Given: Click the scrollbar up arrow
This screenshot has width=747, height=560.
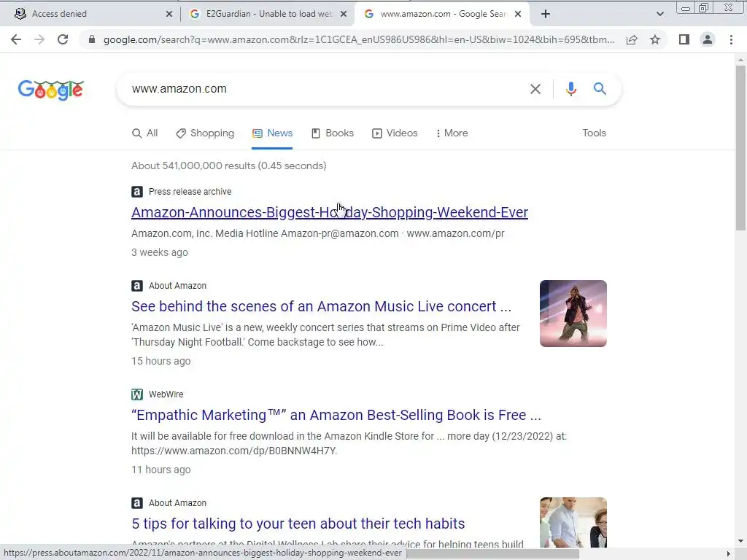Looking at the screenshot, I should coord(740,60).
